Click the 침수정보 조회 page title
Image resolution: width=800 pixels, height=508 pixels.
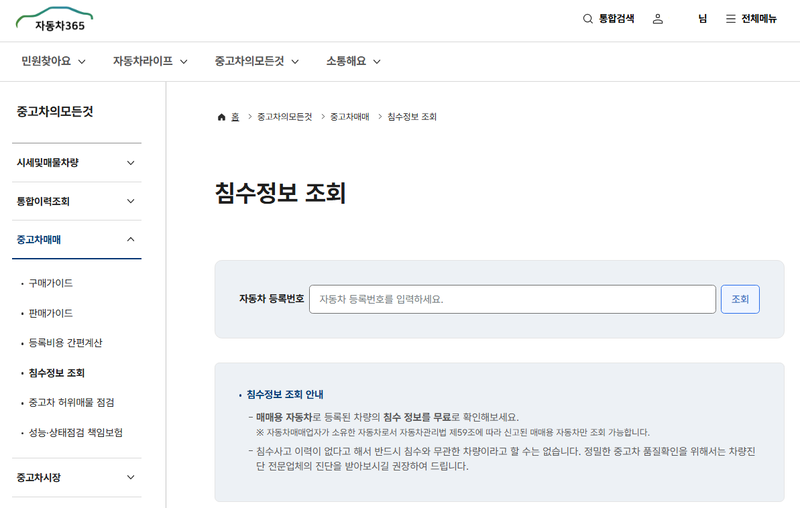pos(281,193)
